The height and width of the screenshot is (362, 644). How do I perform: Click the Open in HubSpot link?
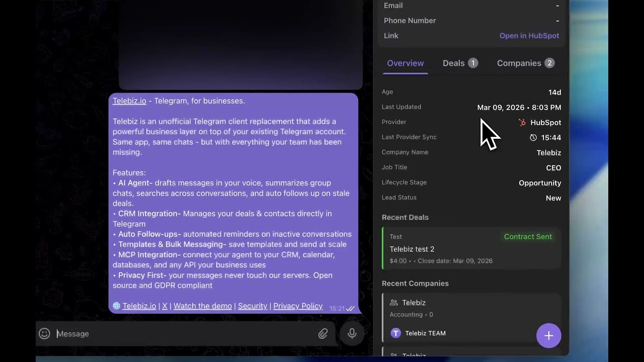pyautogui.click(x=529, y=36)
